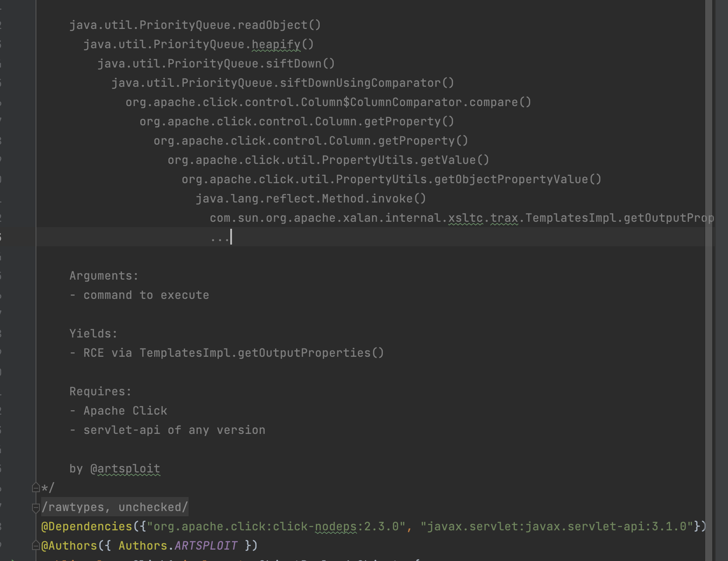Screen dimensions: 728x561
Task: Collapse the comment block at the */ marker
Action: click(x=36, y=487)
